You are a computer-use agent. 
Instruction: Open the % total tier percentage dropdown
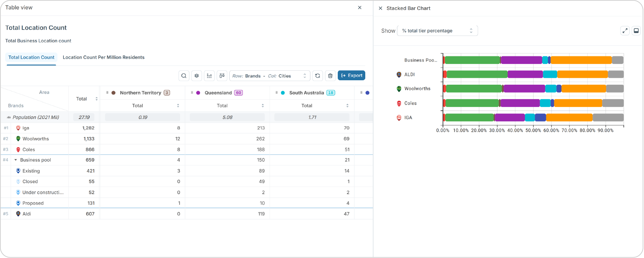pos(437,31)
